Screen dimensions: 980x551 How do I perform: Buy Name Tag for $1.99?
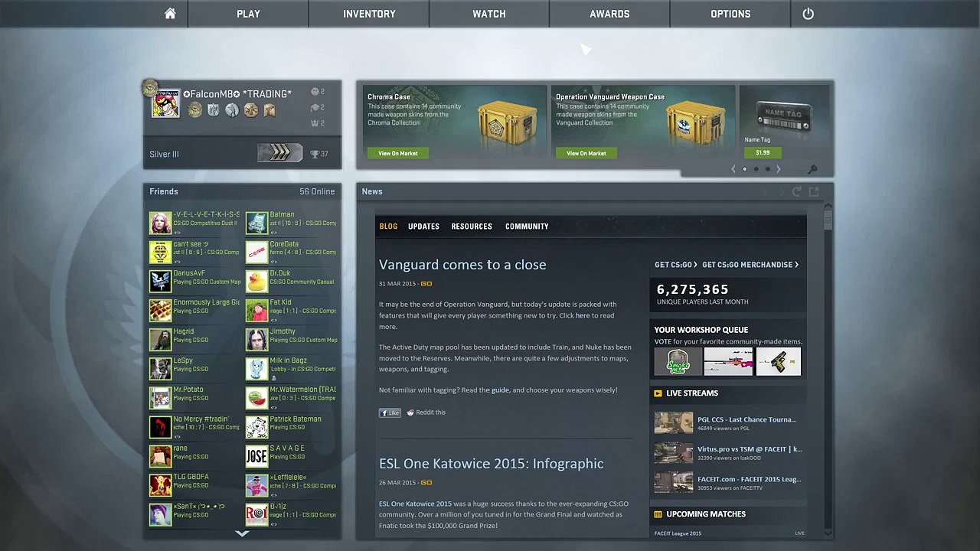pyautogui.click(x=763, y=153)
